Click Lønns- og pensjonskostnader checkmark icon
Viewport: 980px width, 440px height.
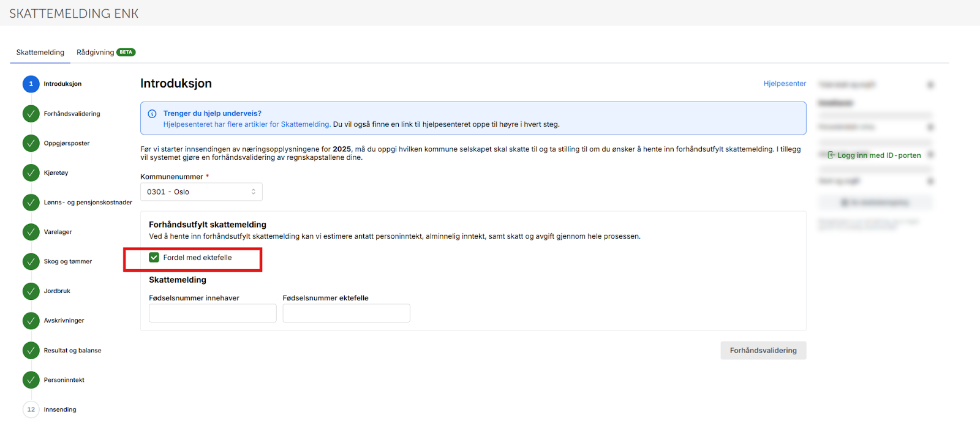point(31,203)
